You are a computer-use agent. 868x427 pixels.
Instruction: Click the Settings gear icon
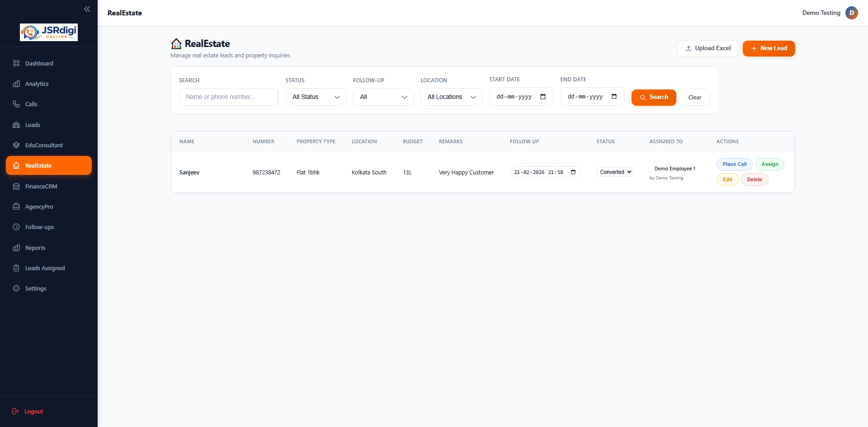[x=16, y=288]
